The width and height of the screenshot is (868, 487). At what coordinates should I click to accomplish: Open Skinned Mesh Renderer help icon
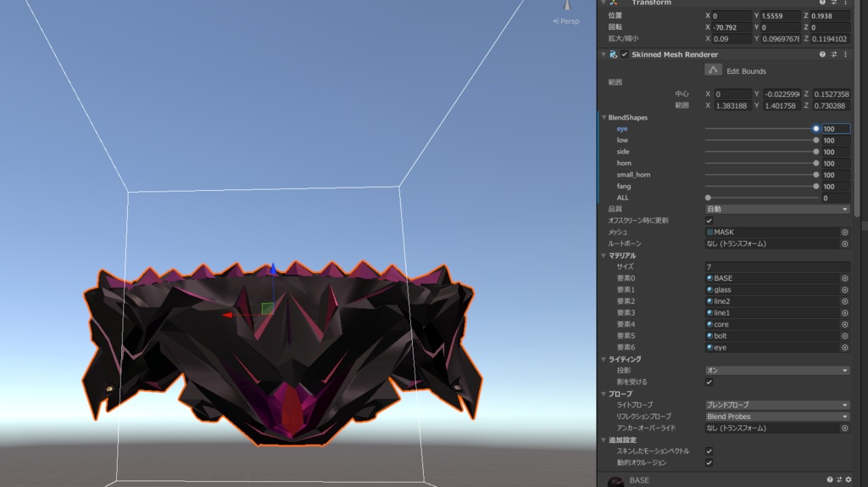tap(822, 54)
